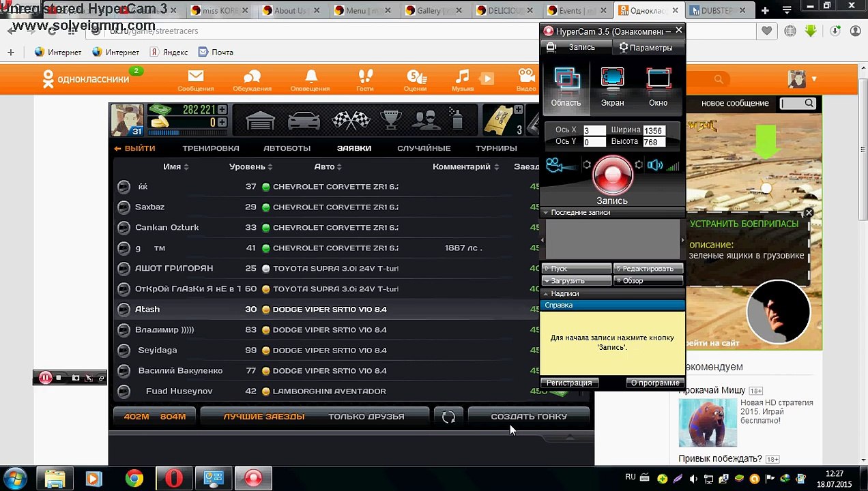Switch to ЗАЯВКИ tab
The width and height of the screenshot is (868, 491).
coord(353,148)
